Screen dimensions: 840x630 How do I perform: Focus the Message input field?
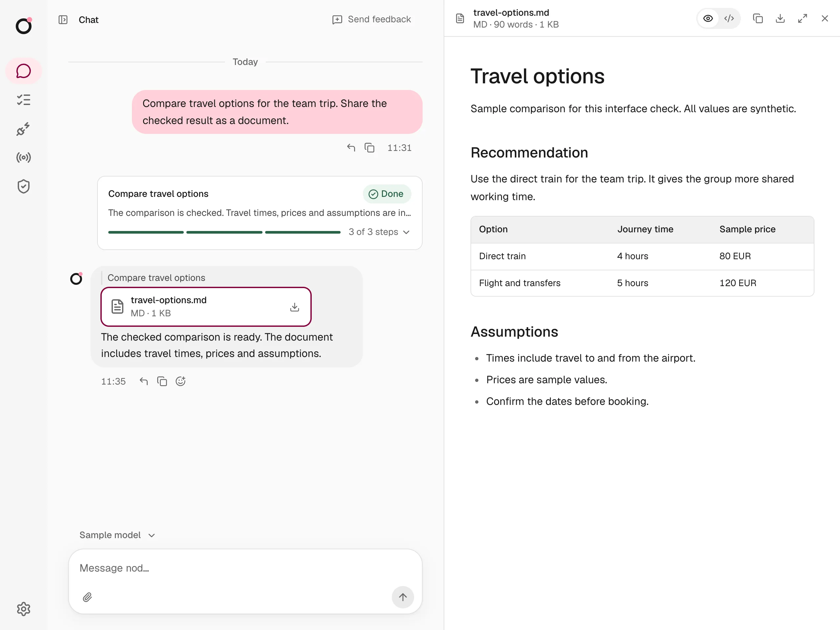pos(245,568)
